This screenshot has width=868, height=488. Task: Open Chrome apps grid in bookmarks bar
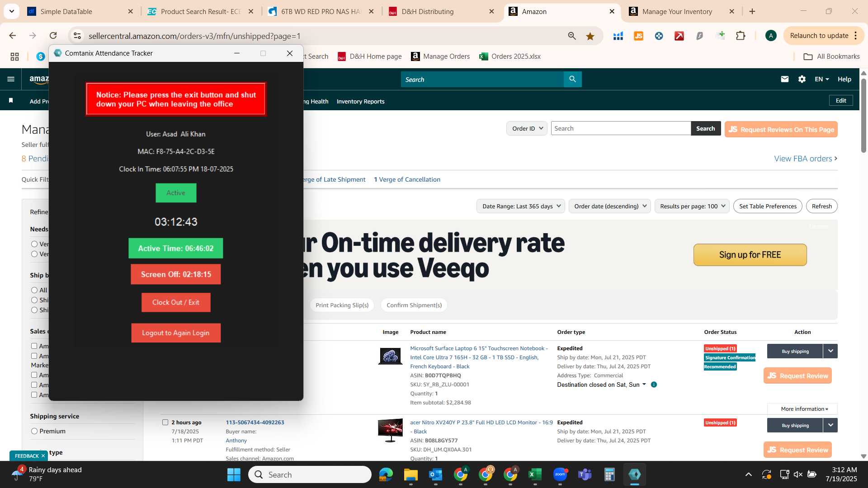click(14, 56)
